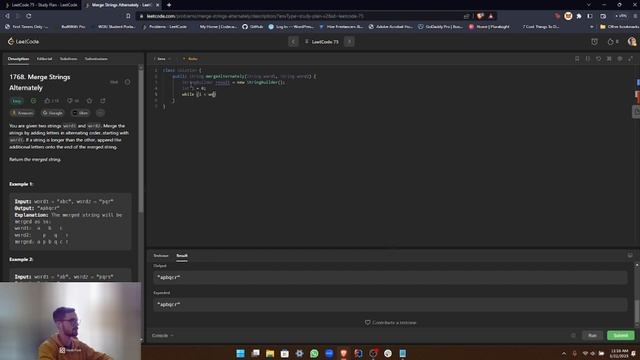
Task: Open editor settings gear icon
Action: point(620,59)
